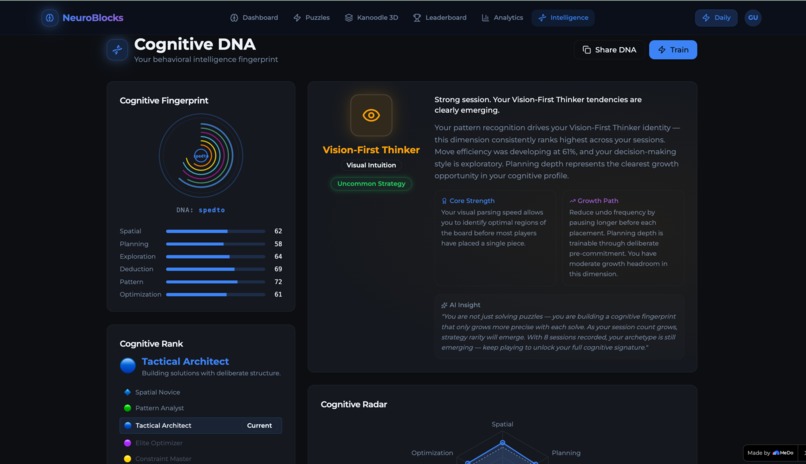Click the Analytics bar chart icon
Image resolution: width=806 pixels, height=464 pixels.
pyautogui.click(x=485, y=17)
